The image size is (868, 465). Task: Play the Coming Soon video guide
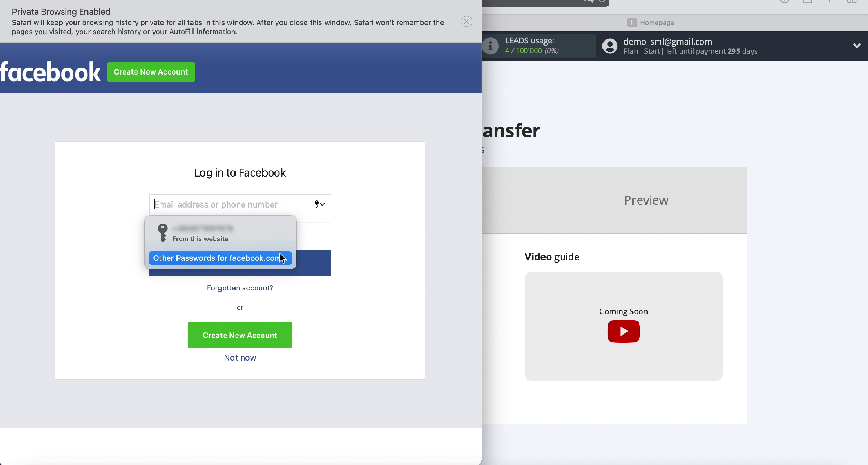(x=624, y=331)
